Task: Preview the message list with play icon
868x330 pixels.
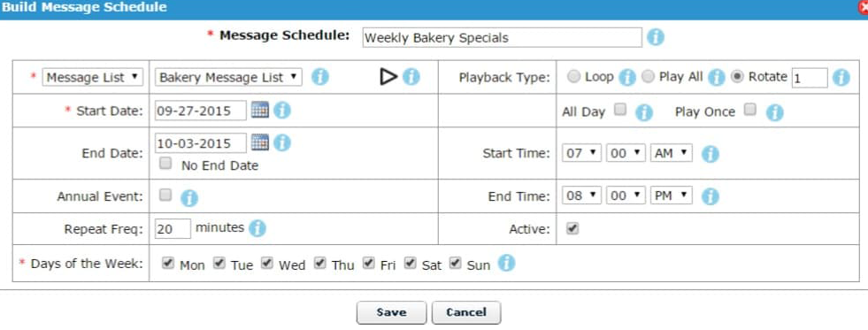Action: pos(388,77)
